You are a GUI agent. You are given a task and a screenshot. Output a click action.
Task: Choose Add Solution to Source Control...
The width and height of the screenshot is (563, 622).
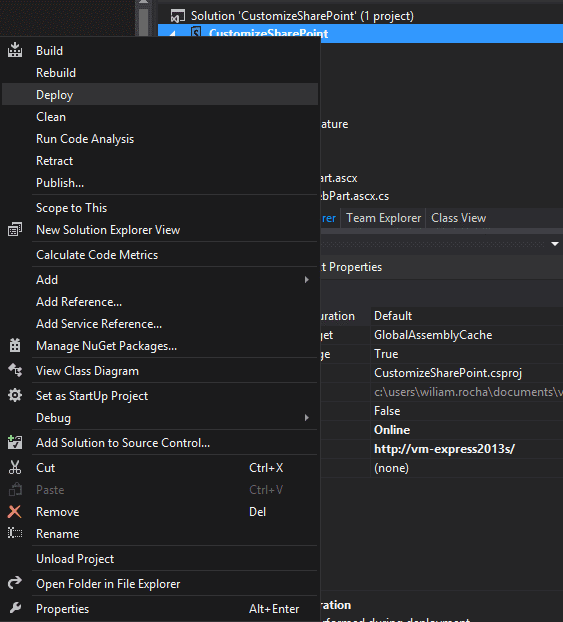pos(160,442)
